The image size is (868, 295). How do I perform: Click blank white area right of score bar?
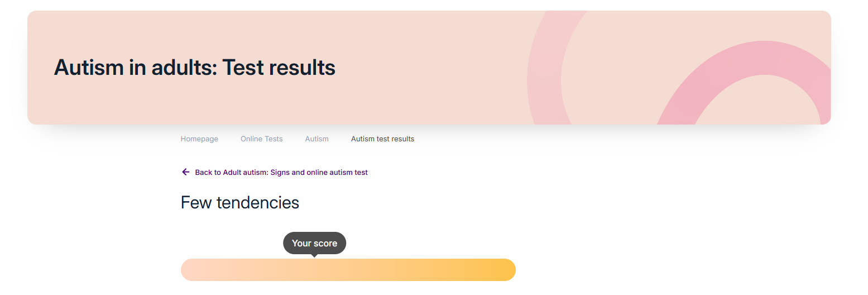tap(670, 270)
